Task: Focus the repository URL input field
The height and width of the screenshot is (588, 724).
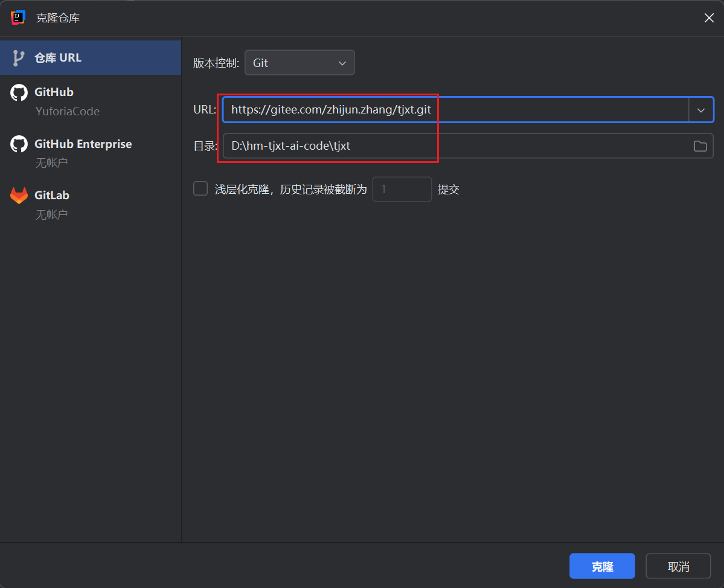Action: [456, 110]
